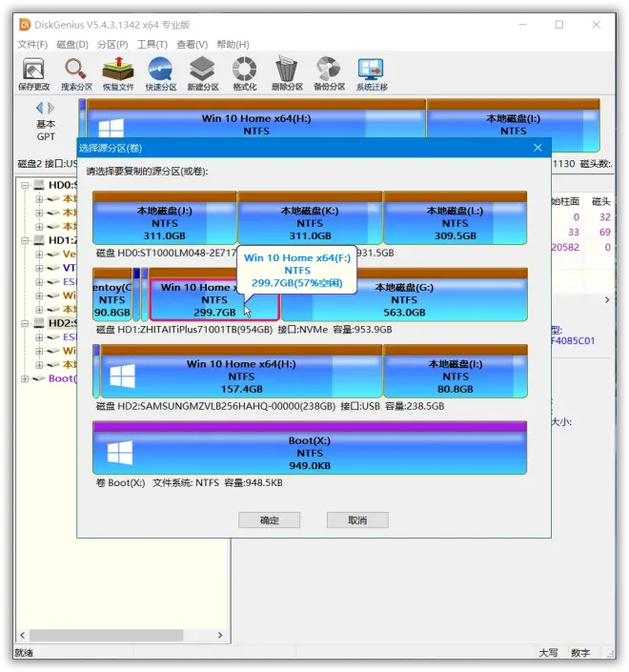The height and width of the screenshot is (672, 629).
Task: Click the 保存更改 (save changes) toolbar icon
Action: click(x=34, y=74)
